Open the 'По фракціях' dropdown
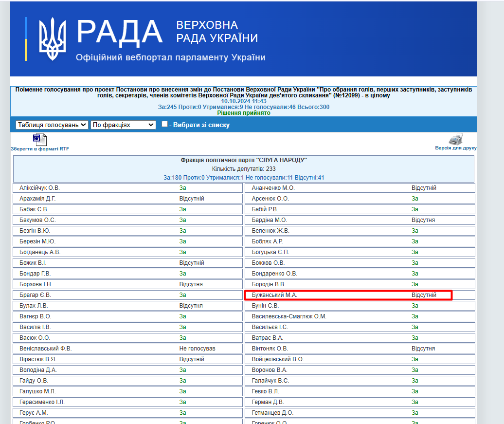Viewport: 504px width, 424px height. coord(124,125)
